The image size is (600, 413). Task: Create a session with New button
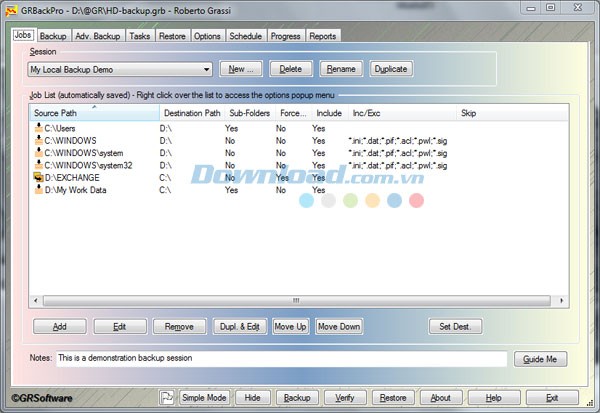[x=241, y=69]
